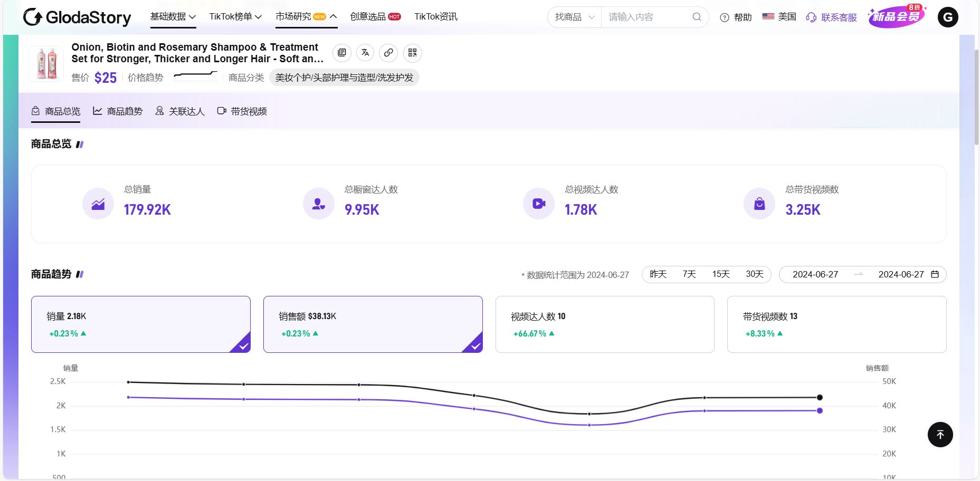Click the 总带货视频数 shopping bag icon
The image size is (980, 481).
pyautogui.click(x=759, y=204)
